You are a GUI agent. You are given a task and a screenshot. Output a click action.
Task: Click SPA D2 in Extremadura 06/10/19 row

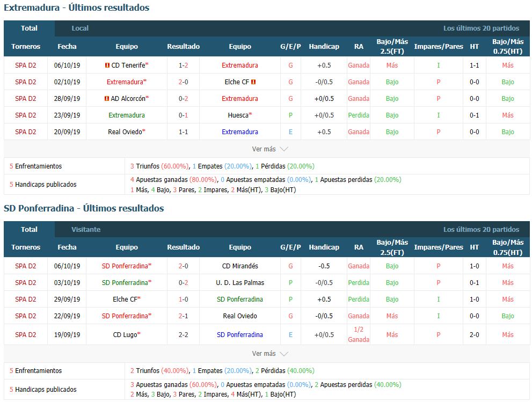25,65
